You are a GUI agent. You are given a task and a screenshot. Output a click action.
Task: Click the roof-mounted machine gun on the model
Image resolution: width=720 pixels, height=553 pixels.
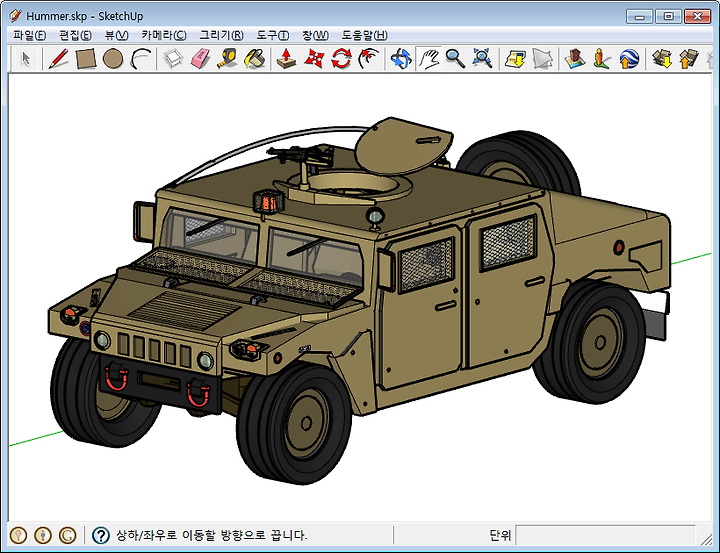[x=301, y=156]
